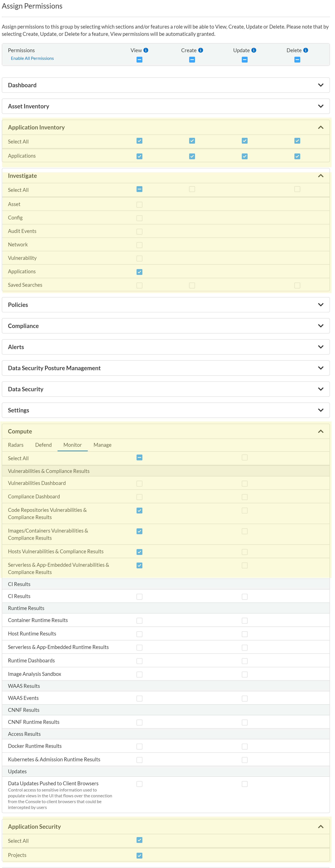Click the Enable All Permissions link
The image size is (335, 868).
(32, 58)
